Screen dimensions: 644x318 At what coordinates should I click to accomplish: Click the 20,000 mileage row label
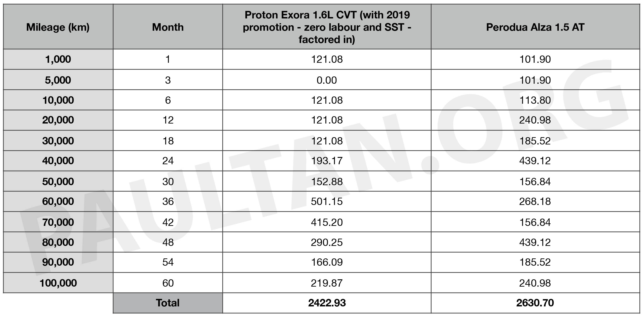tap(58, 120)
